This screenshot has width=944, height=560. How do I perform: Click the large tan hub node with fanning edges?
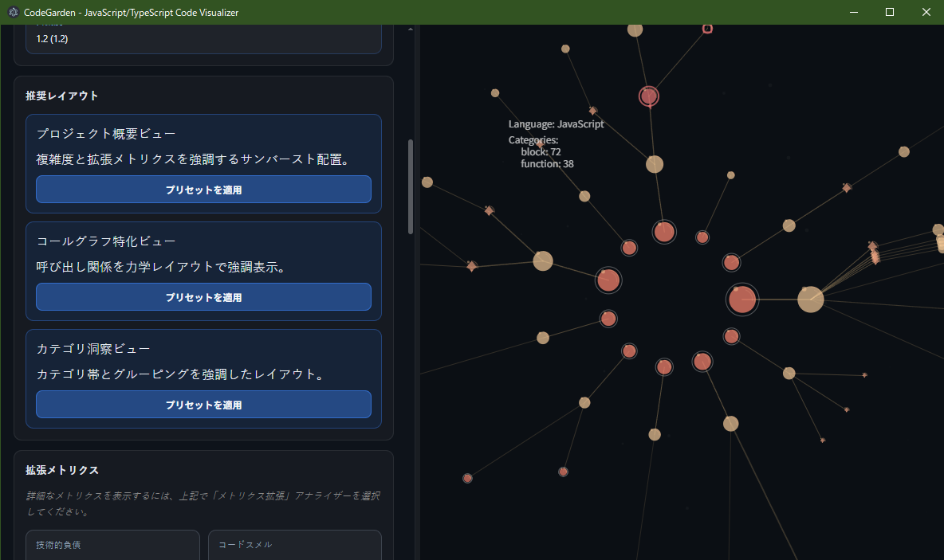[x=810, y=300]
